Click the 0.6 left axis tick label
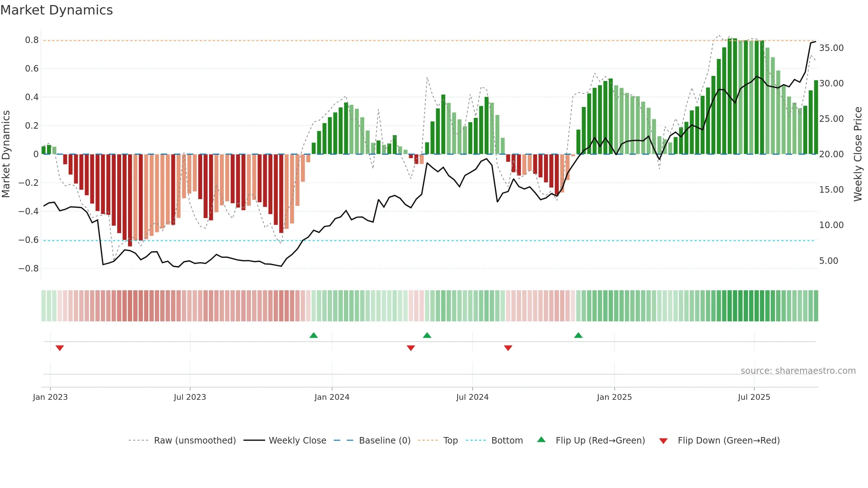The height and width of the screenshot is (488, 868). pos(32,69)
